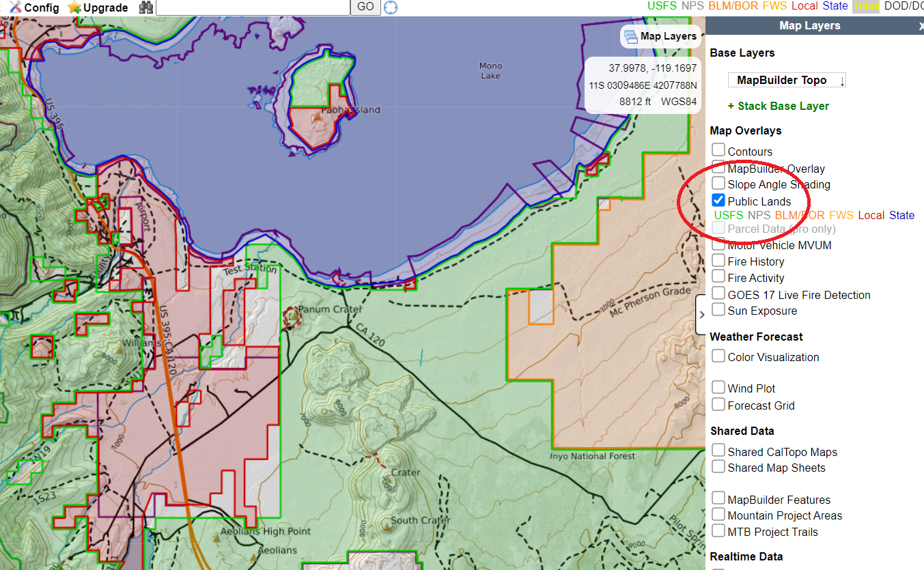Toggle the MapBuilder Overlay checkbox

click(x=718, y=167)
